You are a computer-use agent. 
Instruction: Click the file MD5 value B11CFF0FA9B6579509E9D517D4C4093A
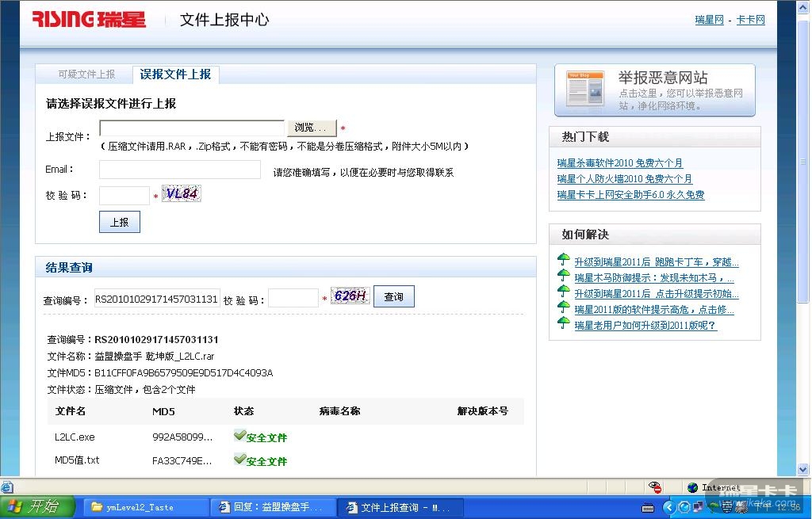coord(183,373)
